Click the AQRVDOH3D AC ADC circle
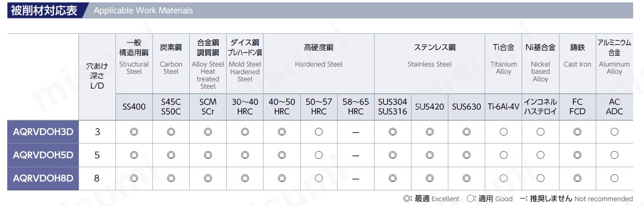The width and height of the screenshot is (644, 206). coord(614,132)
